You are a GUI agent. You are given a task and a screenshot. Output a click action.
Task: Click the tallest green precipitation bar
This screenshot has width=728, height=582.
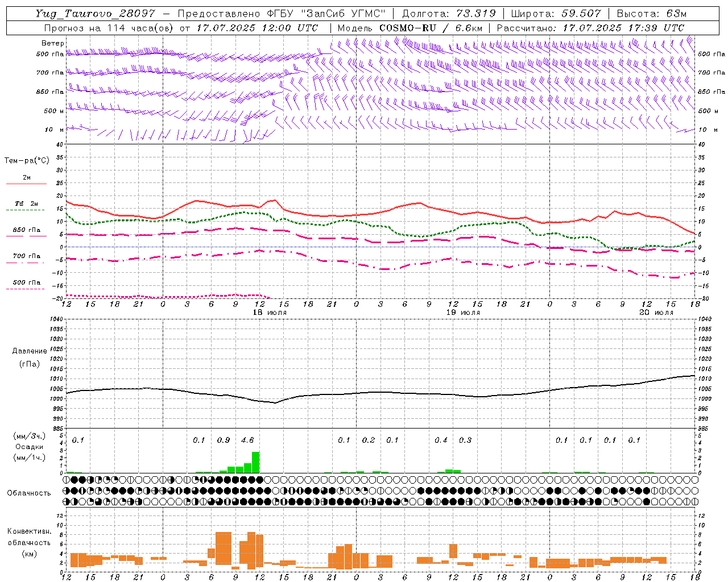[255, 462]
